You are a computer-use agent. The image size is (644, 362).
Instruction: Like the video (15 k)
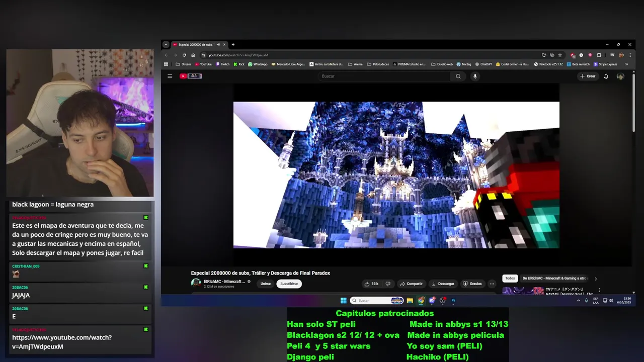click(371, 284)
